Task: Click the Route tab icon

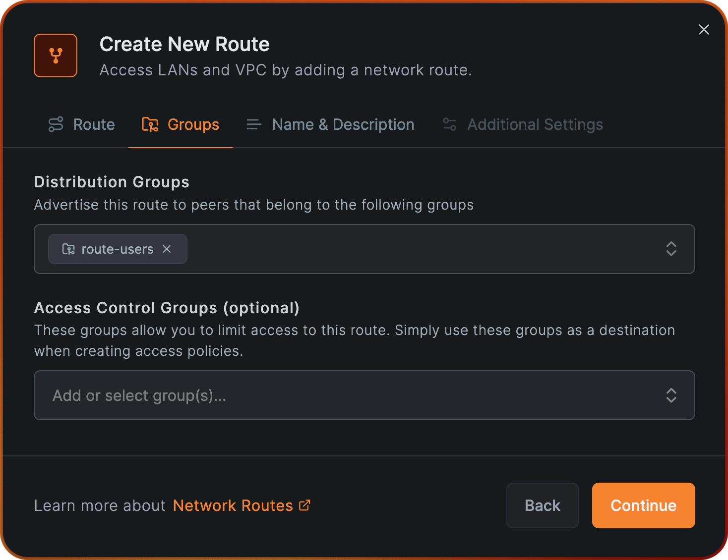Action: click(56, 124)
